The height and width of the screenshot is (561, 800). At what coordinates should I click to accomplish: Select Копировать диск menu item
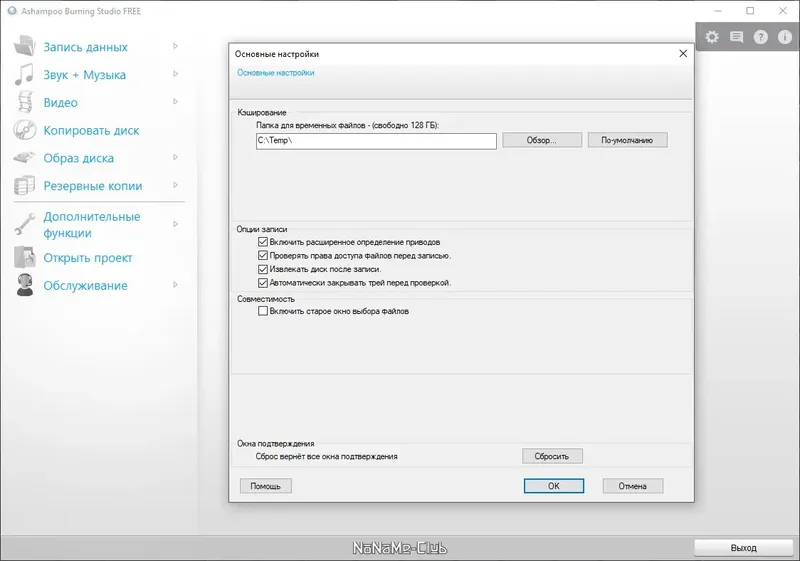coord(91,131)
